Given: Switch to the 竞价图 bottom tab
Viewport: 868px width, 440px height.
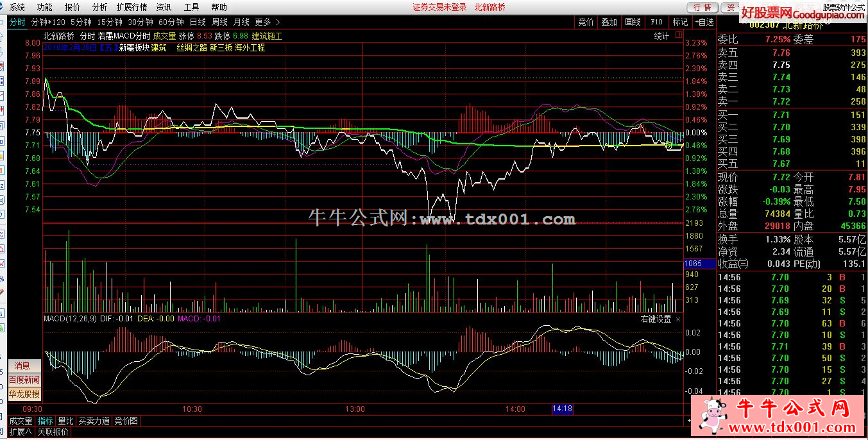Looking at the screenshot, I should tap(126, 421).
